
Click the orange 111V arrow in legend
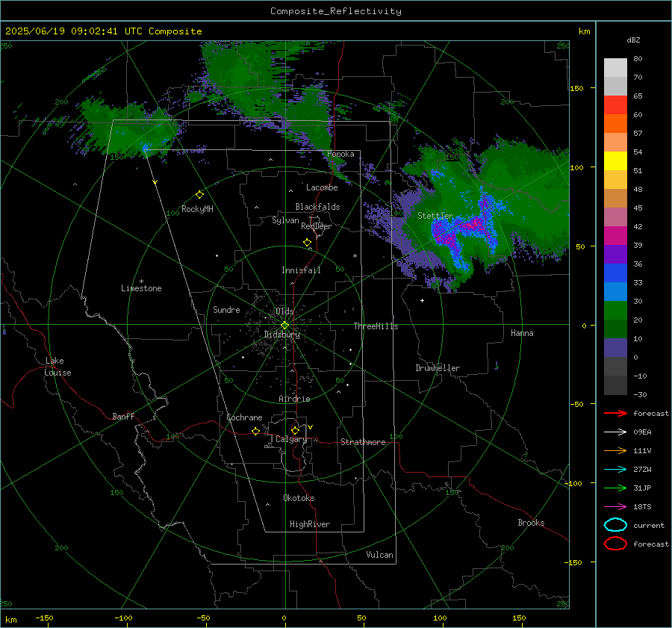pyautogui.click(x=615, y=450)
